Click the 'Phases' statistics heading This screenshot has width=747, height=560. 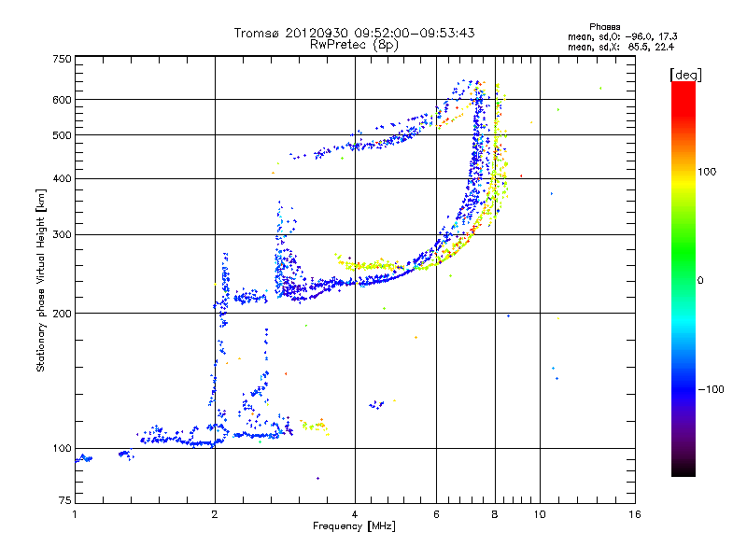click(x=604, y=27)
